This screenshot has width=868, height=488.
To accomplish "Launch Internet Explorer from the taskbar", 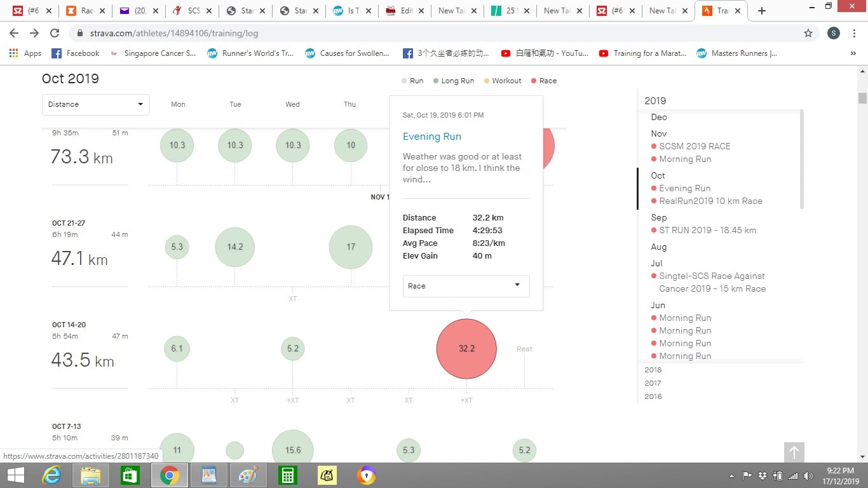I will [53, 475].
